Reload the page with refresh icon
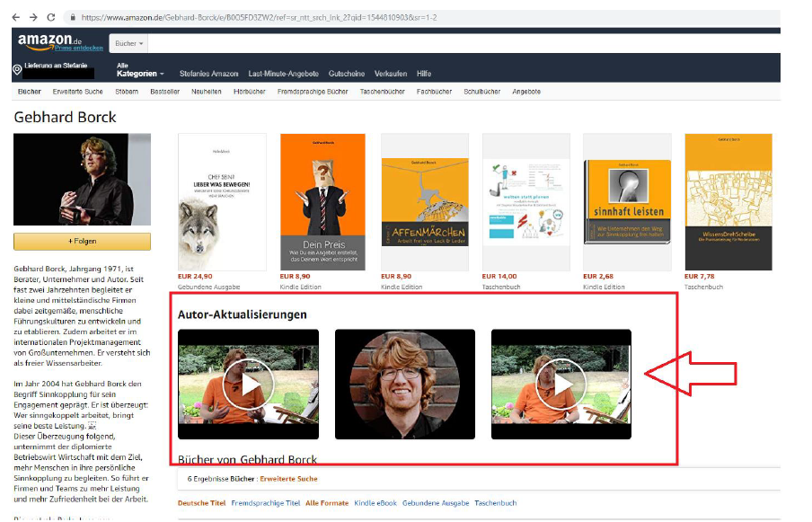Image resolution: width=812 pixels, height=522 pixels. point(50,18)
